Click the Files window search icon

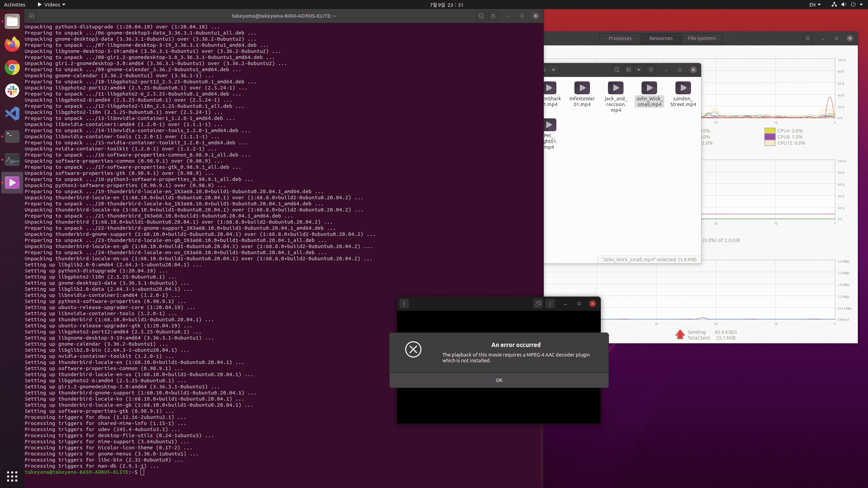pos(616,70)
